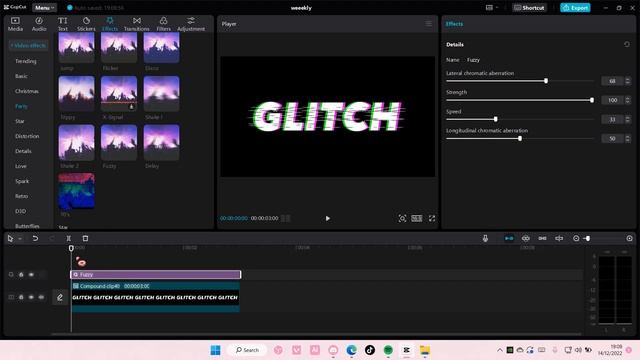
Task: Hide the main video track with eye icon
Action: point(31,297)
